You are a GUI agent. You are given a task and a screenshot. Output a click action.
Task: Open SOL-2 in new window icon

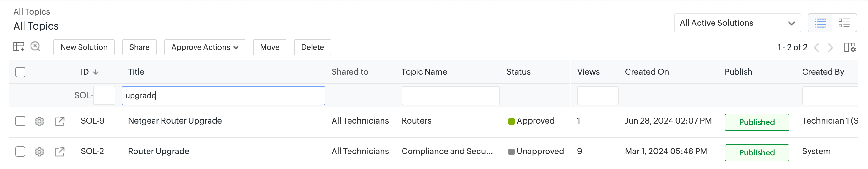60,152
